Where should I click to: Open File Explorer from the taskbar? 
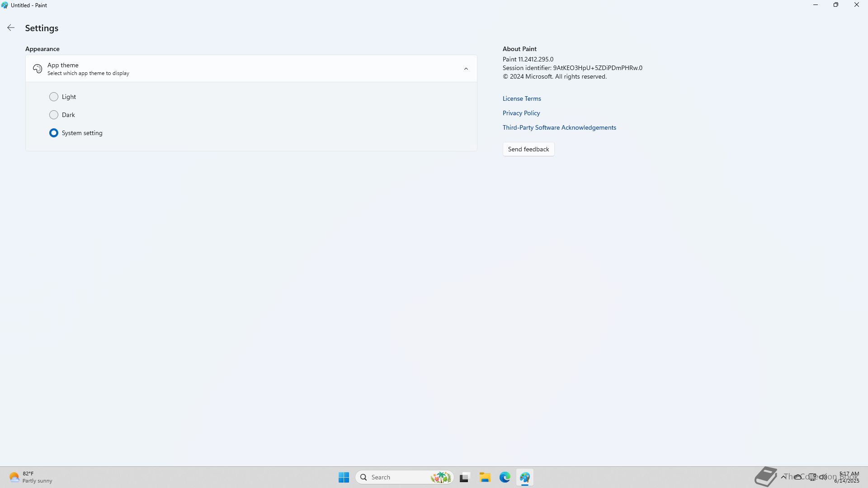485,477
